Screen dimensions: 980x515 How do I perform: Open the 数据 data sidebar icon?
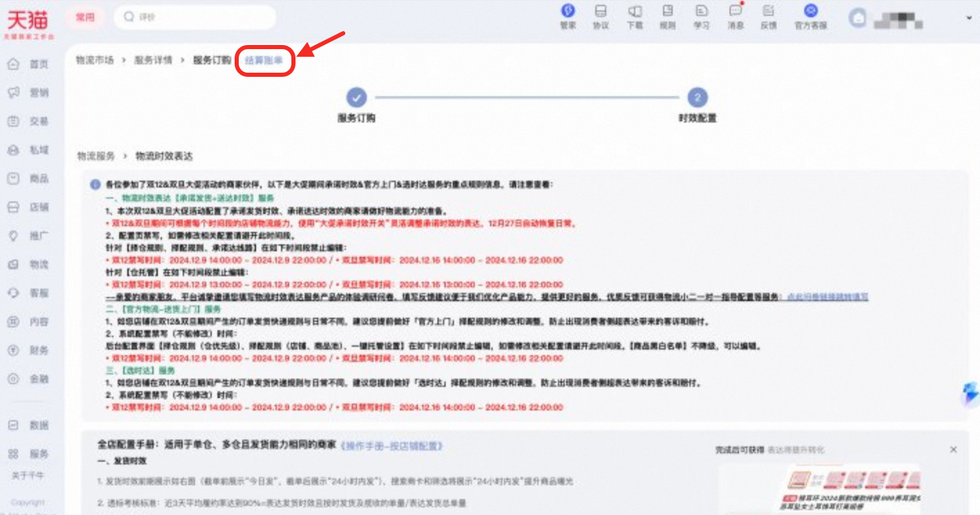tap(13, 425)
